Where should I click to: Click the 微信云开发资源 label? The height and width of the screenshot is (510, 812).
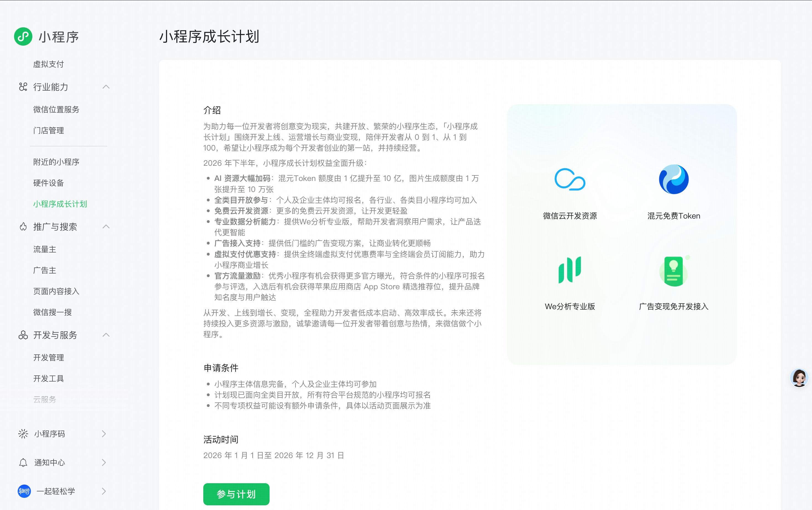point(570,216)
